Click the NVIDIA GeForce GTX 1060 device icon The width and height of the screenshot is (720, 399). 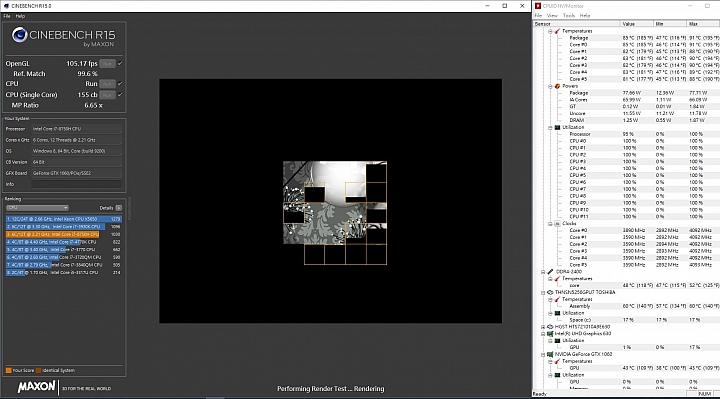click(550, 354)
